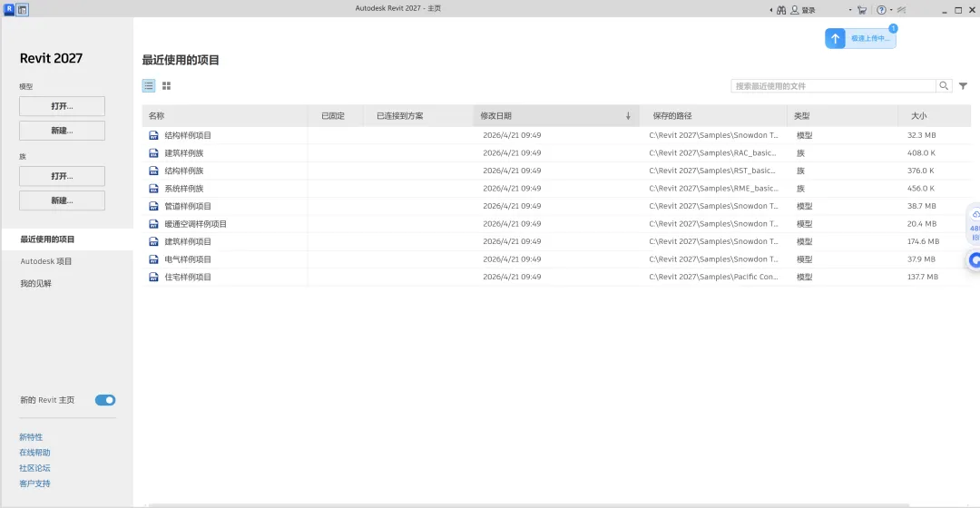Click path C:\Revit 2027\Samples\RME_basic...

(714, 188)
